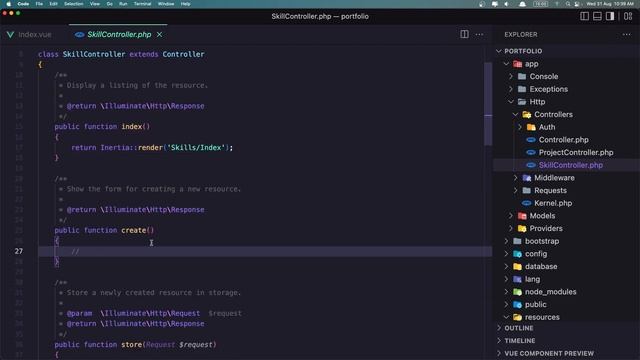Select the SkillController.php editor tab
Screen dimensions: 640x360
click(119, 35)
